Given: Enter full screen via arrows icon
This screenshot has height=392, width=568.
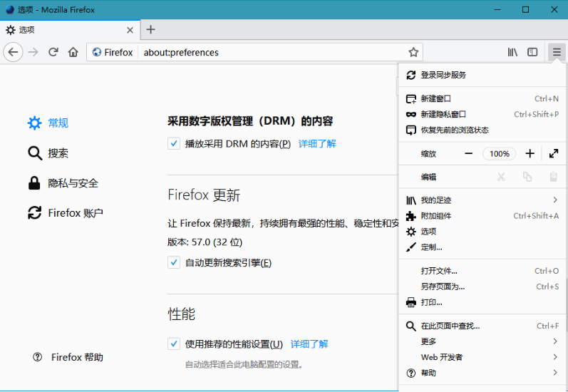Looking at the screenshot, I should (x=554, y=154).
